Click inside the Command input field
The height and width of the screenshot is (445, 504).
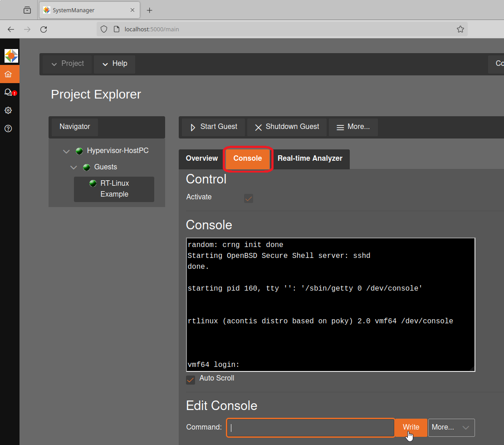pyautogui.click(x=310, y=427)
